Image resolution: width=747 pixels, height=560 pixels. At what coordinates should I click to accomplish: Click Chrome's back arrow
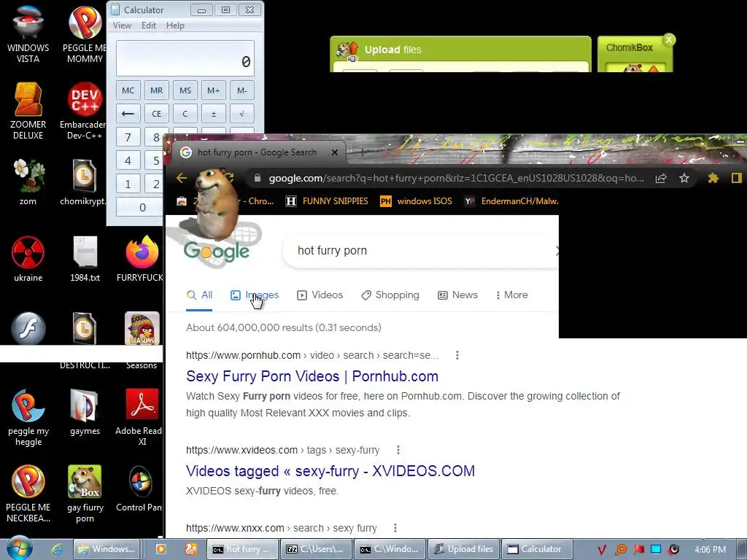click(x=182, y=178)
